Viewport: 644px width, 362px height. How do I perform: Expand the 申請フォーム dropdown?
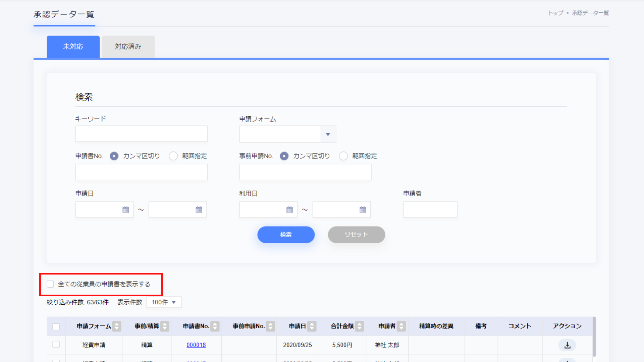click(328, 134)
